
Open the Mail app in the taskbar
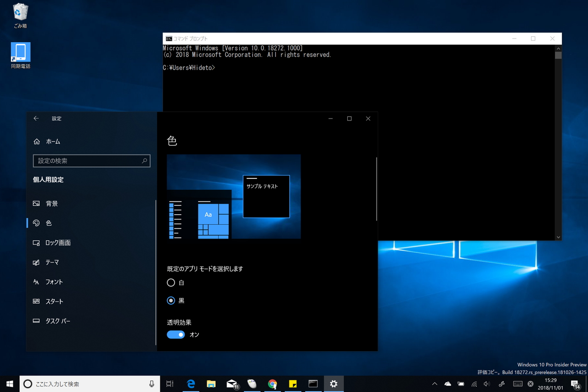232,384
